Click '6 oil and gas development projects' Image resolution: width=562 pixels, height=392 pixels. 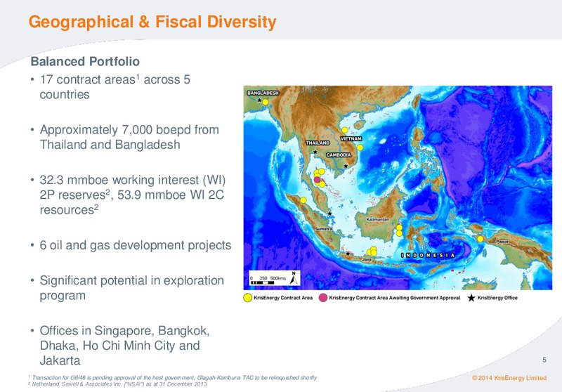(x=135, y=245)
